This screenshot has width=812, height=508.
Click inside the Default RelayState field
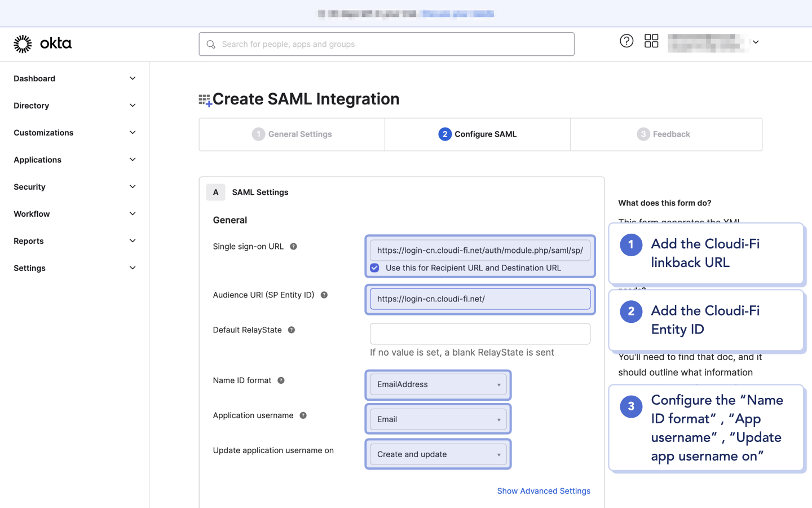pos(479,334)
